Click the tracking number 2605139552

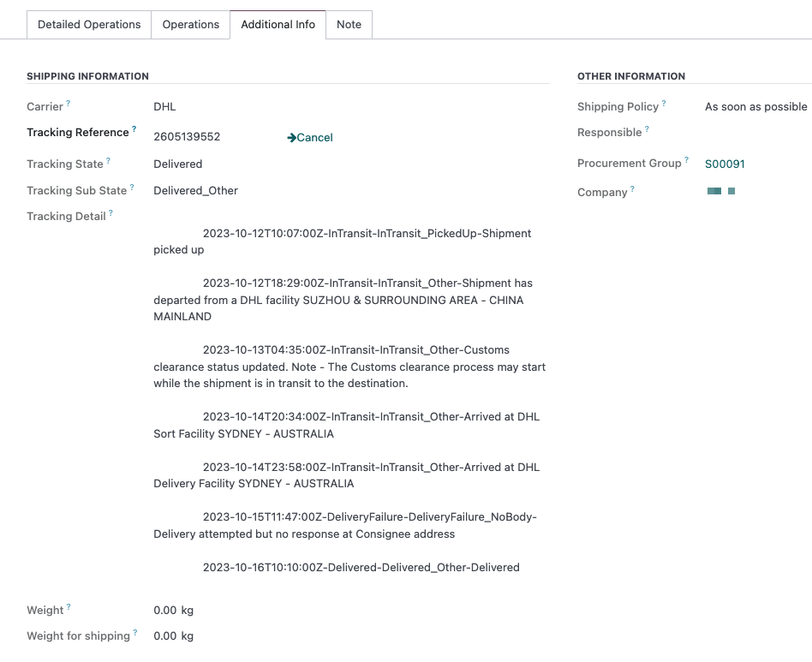click(x=187, y=137)
